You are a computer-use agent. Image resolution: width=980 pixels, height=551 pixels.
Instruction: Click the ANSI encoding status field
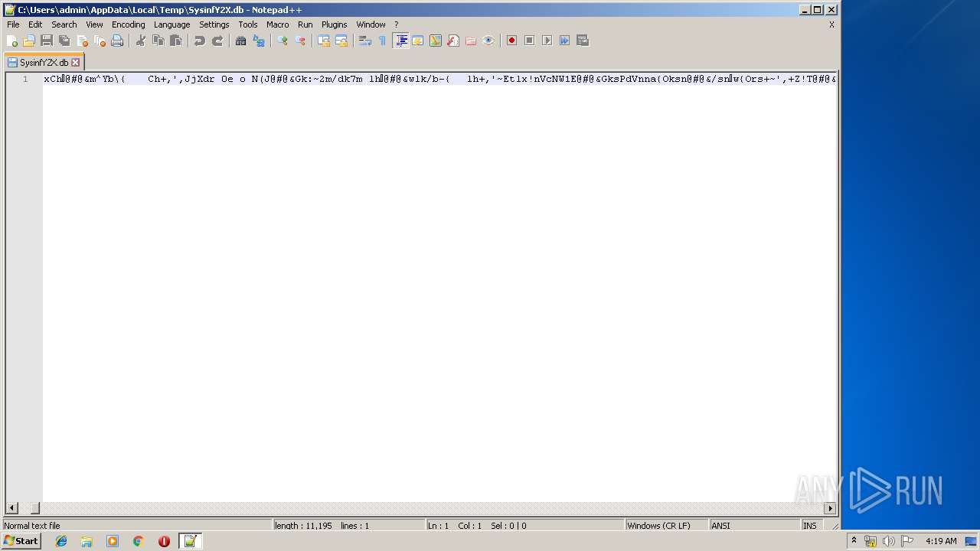click(754, 526)
